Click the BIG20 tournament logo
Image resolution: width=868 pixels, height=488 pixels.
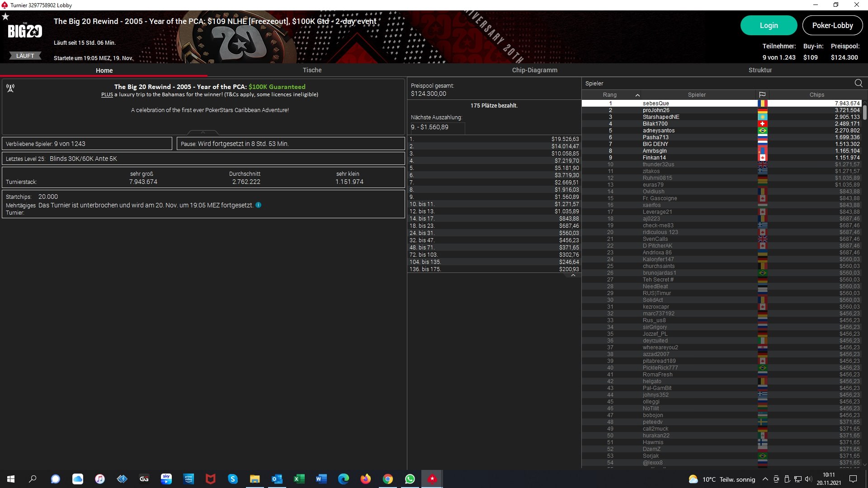pos(25,31)
